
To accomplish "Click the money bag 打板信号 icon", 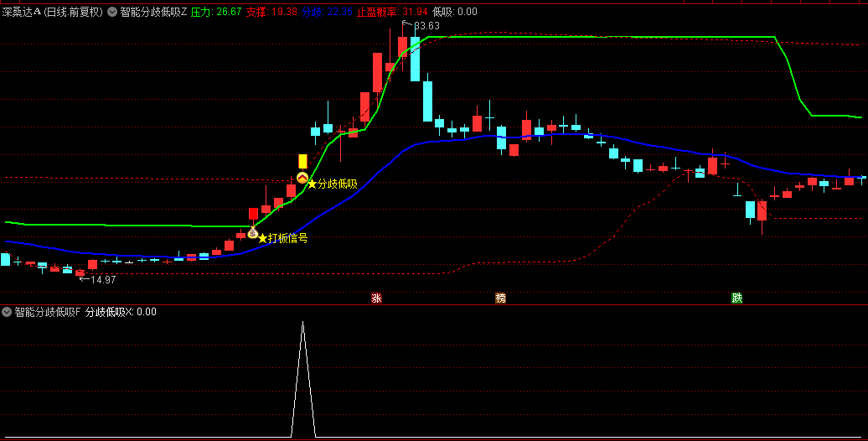I will [x=252, y=233].
